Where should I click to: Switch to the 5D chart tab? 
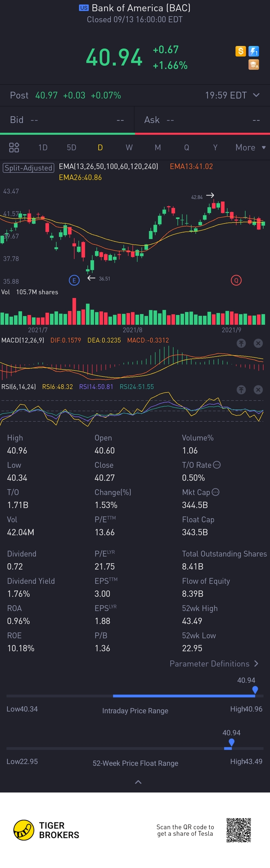71,147
